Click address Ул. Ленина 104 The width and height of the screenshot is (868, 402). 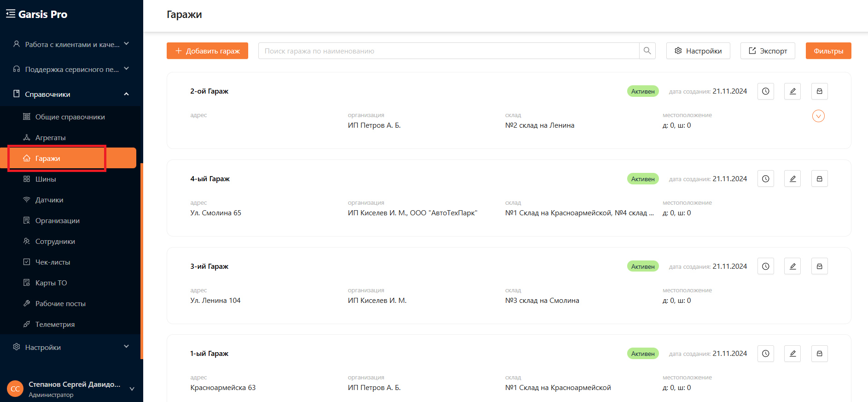[215, 301]
